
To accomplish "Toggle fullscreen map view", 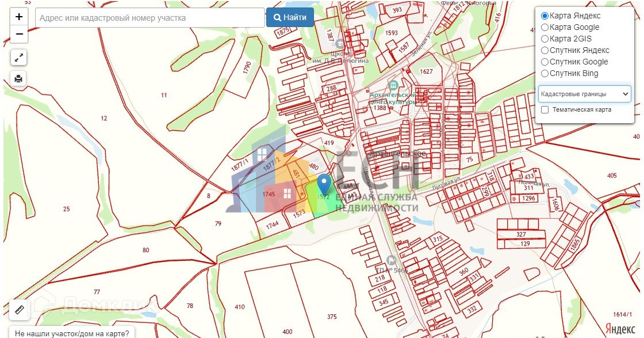I will pyautogui.click(x=18, y=58).
